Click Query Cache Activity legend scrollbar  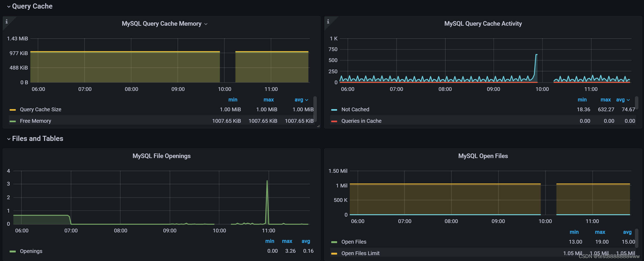tap(637, 103)
